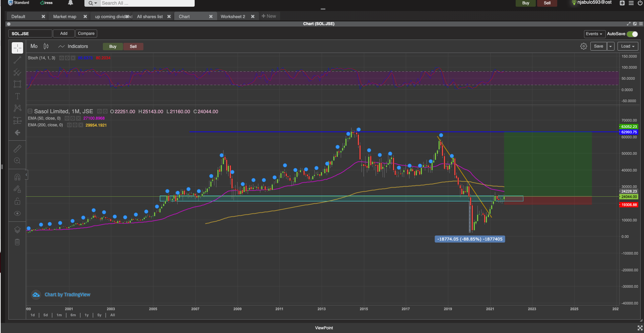Viewport: 644px width, 333px height.
Task: Open the Load layout dropdown
Action: pyautogui.click(x=628, y=46)
